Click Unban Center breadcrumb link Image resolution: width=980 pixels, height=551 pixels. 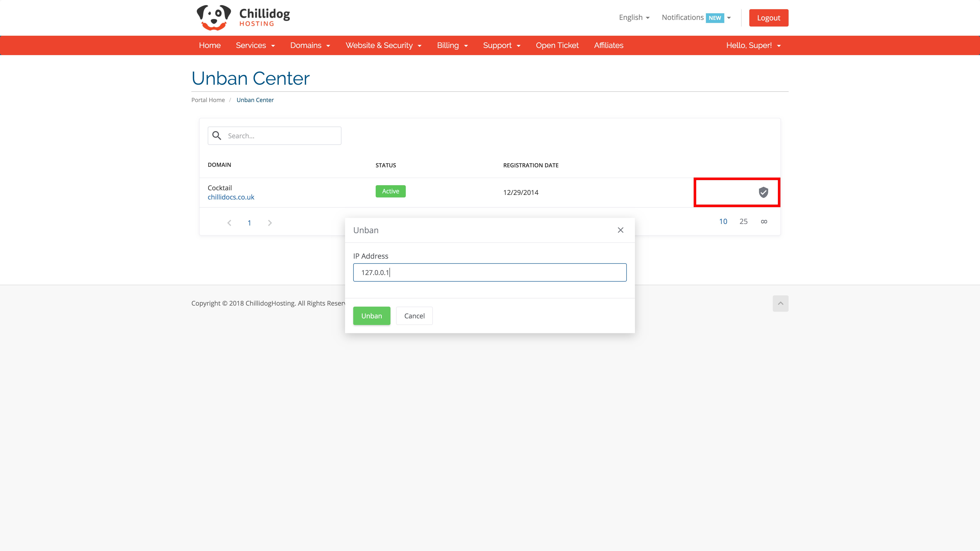255,100
